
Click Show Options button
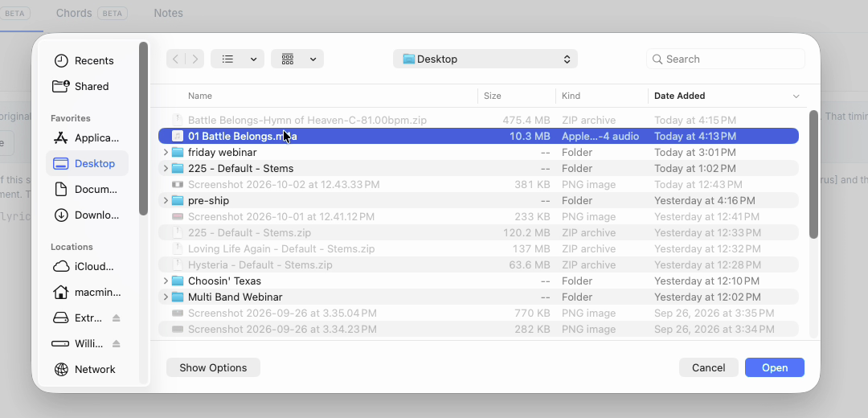tap(213, 367)
